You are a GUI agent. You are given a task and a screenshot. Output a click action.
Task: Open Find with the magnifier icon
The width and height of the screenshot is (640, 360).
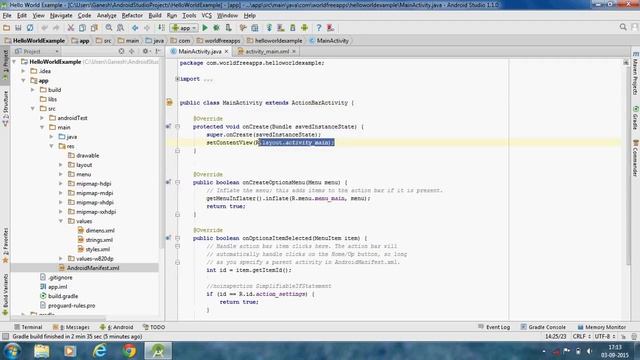coord(109,28)
